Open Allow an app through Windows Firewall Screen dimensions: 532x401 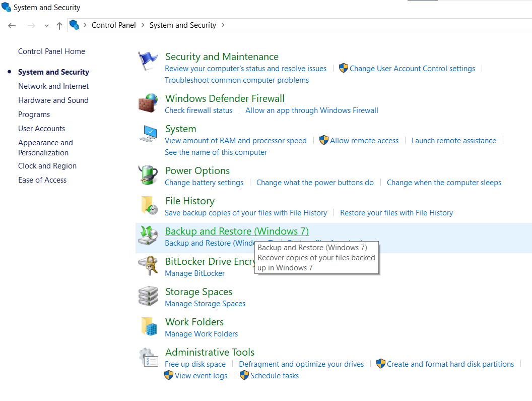(x=311, y=110)
